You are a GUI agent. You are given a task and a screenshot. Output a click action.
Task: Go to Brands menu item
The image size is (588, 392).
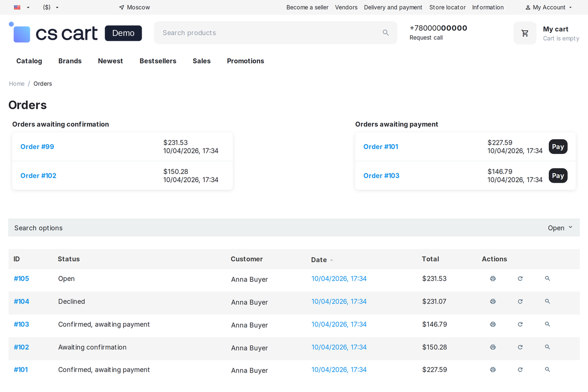tap(70, 61)
